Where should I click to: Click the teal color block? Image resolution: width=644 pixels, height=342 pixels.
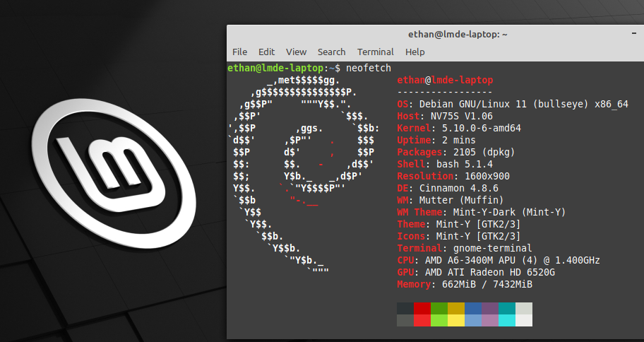(x=507, y=308)
